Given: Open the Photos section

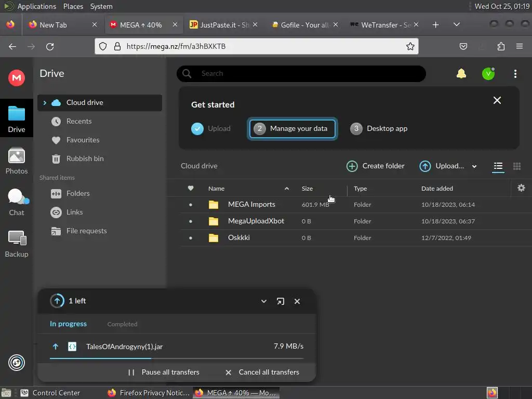Looking at the screenshot, I should [x=16, y=161].
